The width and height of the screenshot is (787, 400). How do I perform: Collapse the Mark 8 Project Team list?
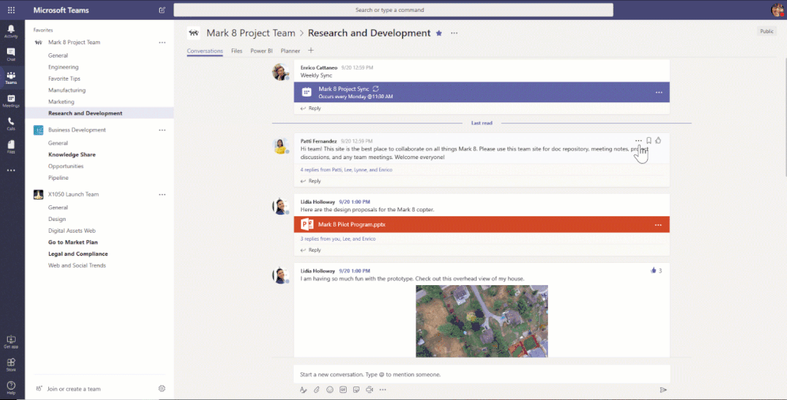click(x=74, y=43)
